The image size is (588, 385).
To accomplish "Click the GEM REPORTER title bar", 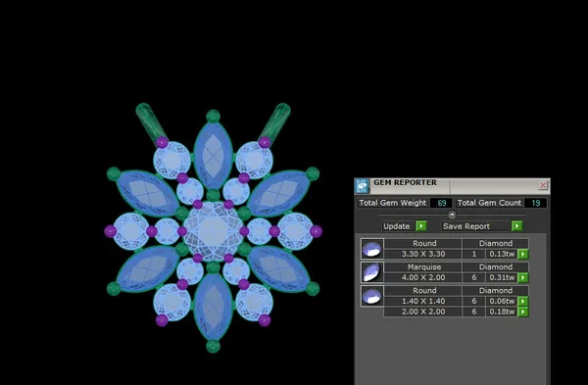I will click(452, 186).
